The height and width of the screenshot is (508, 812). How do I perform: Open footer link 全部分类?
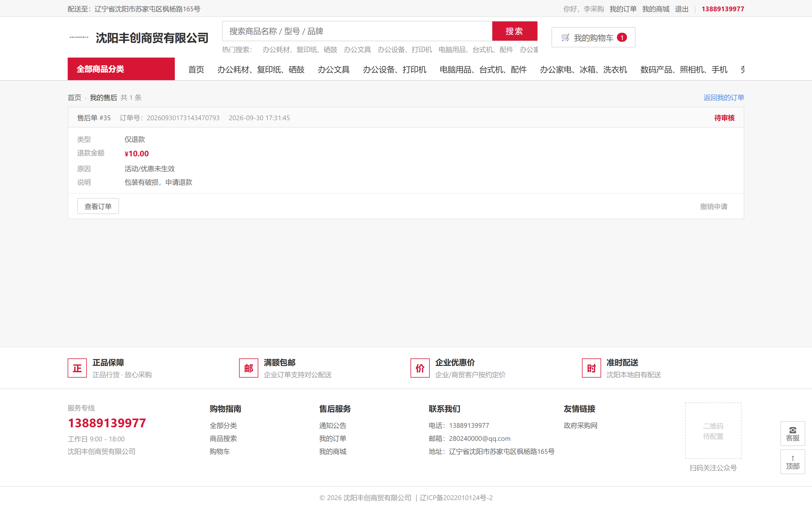tap(223, 426)
